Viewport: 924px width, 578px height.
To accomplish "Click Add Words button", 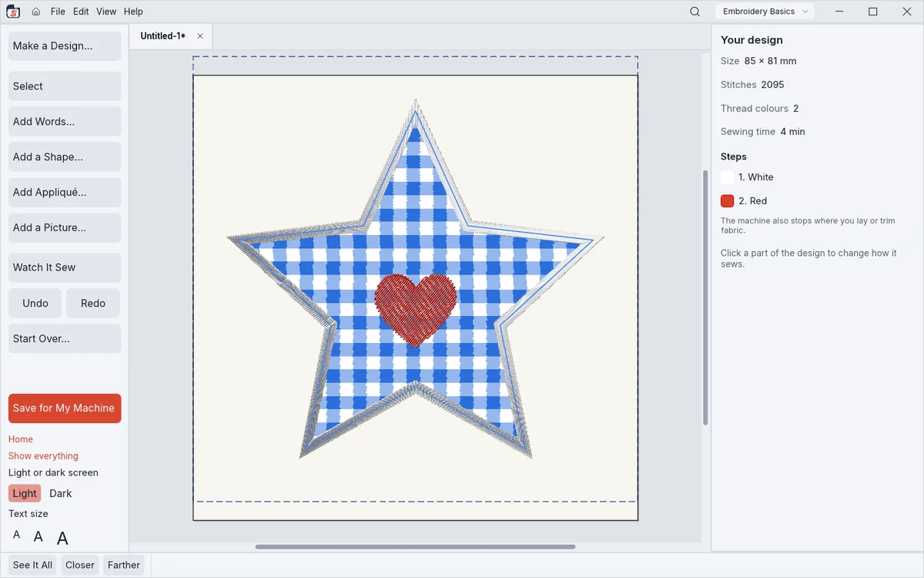I will [x=65, y=122].
